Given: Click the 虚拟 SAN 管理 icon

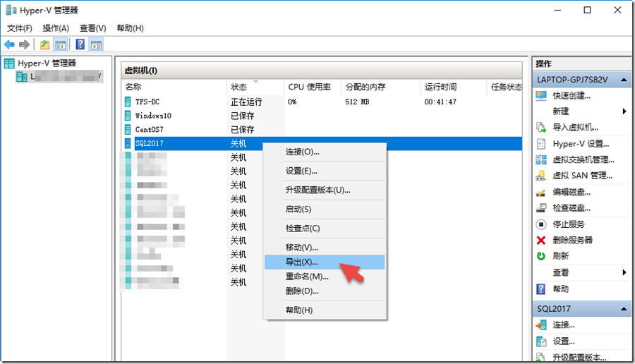Looking at the screenshot, I should (541, 176).
